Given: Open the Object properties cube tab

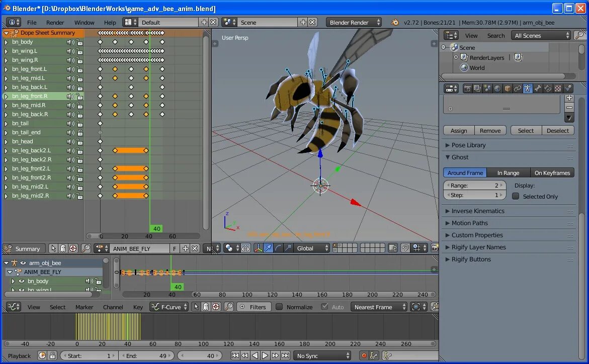Looking at the screenshot, I should click(x=508, y=88).
